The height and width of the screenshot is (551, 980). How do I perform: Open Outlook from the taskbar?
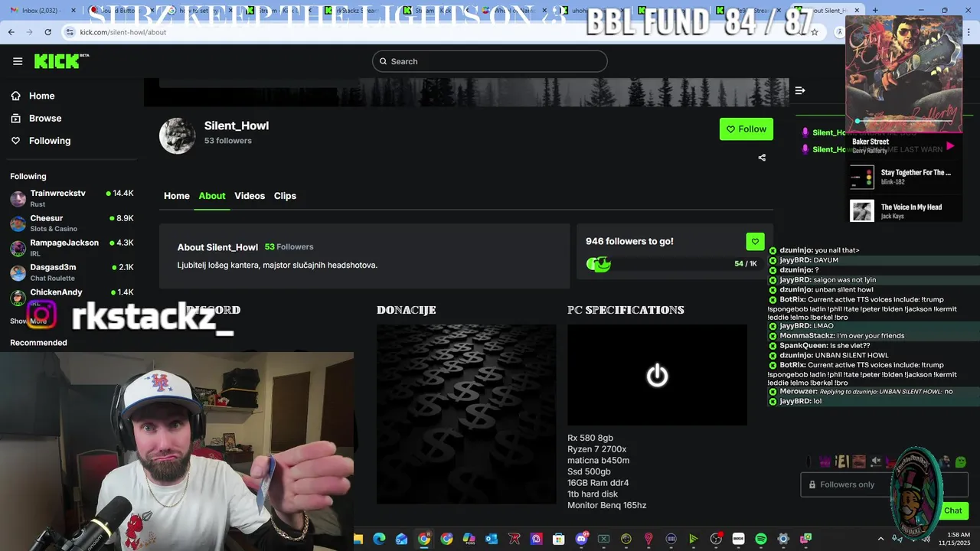coord(492,539)
